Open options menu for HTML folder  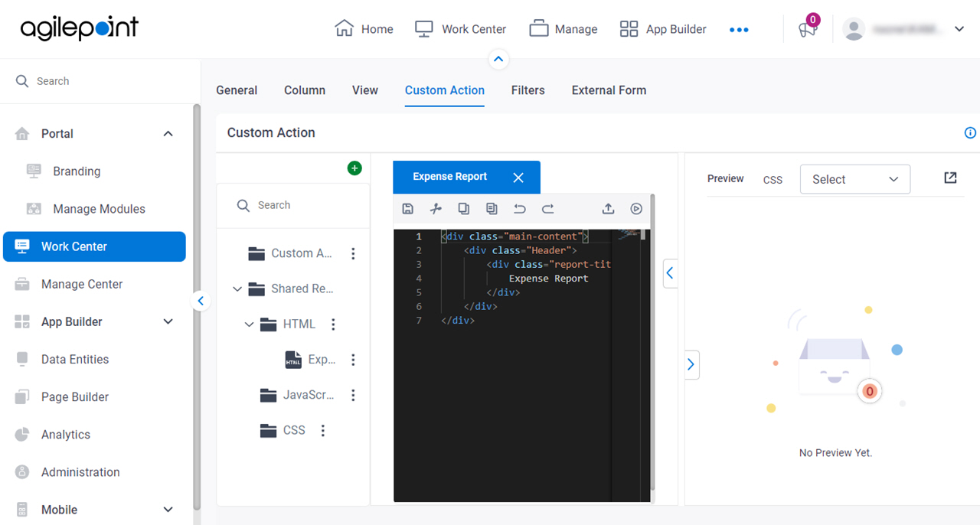333,324
